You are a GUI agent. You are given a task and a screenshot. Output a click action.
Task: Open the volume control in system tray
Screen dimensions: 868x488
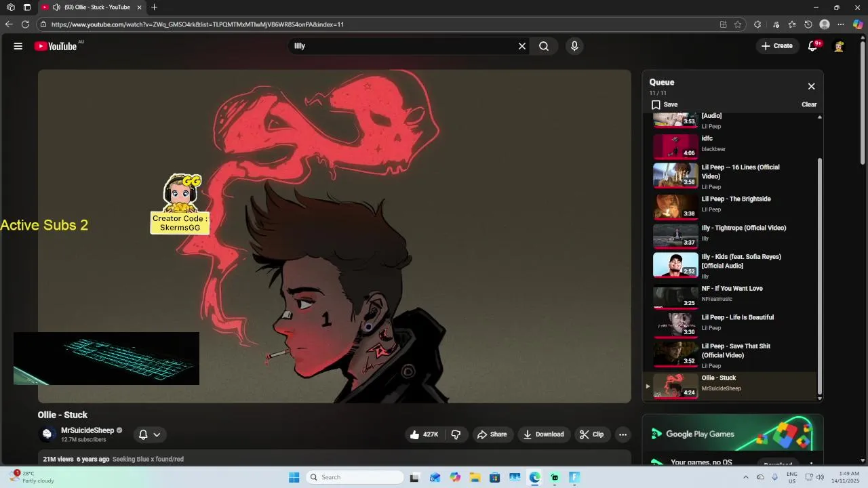coord(820,477)
